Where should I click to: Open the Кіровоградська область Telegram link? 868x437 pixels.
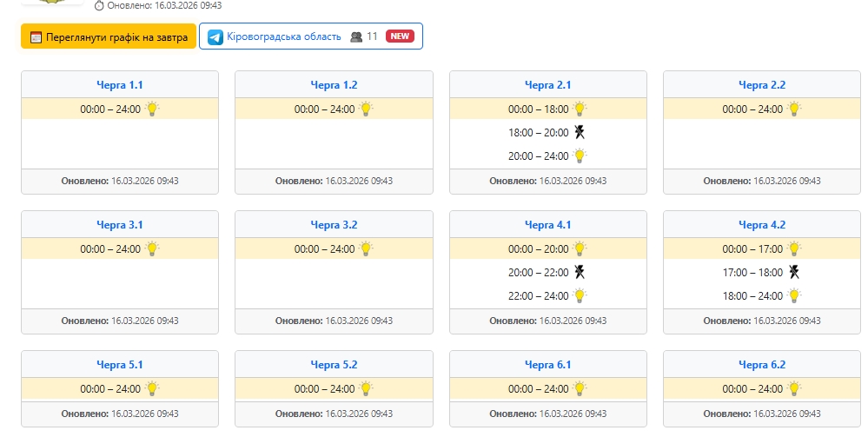(283, 36)
